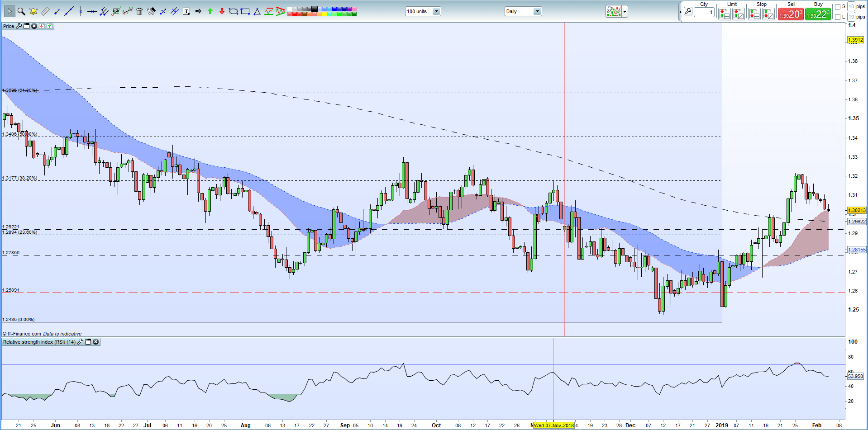Select the triangle drawing tool
The image size is (868, 430).
[x=257, y=11]
